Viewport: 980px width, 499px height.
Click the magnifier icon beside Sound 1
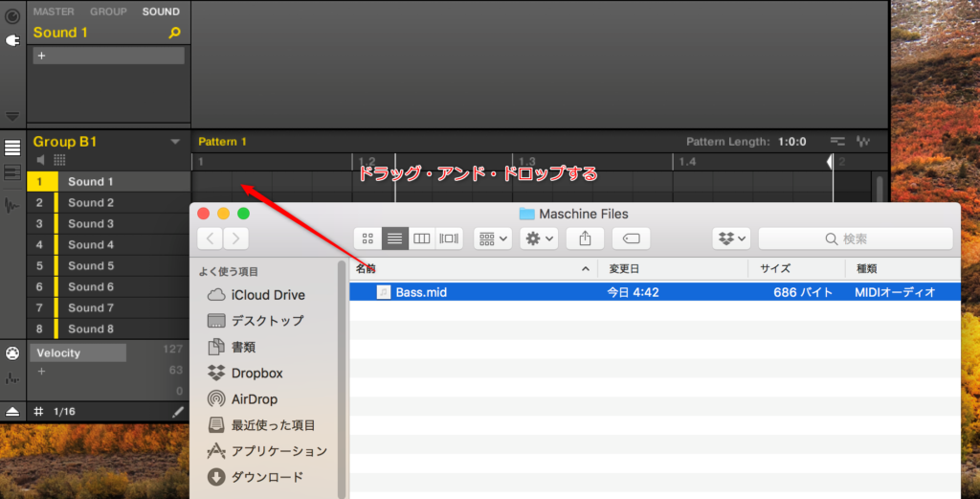[174, 33]
